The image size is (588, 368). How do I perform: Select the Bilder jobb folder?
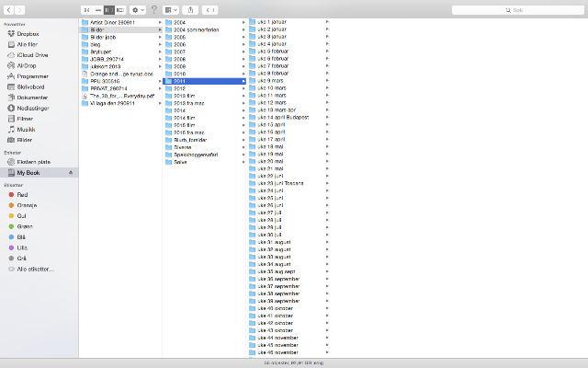(121, 37)
